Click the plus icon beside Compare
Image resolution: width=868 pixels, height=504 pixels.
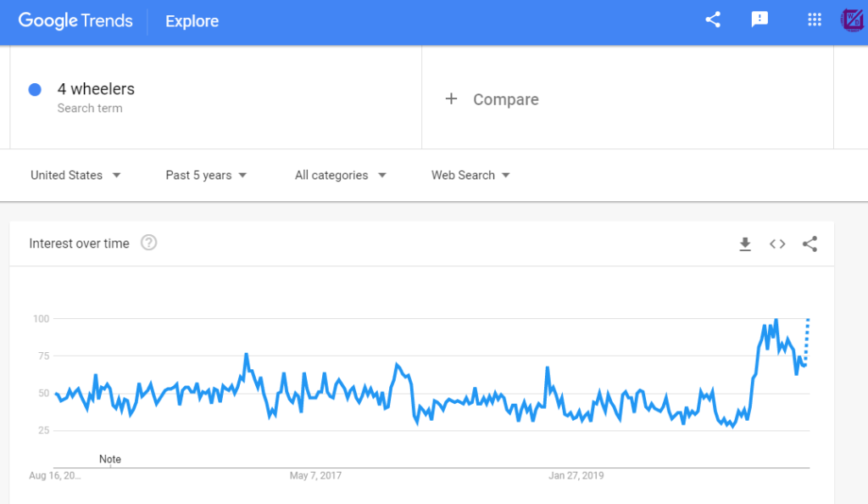451,98
